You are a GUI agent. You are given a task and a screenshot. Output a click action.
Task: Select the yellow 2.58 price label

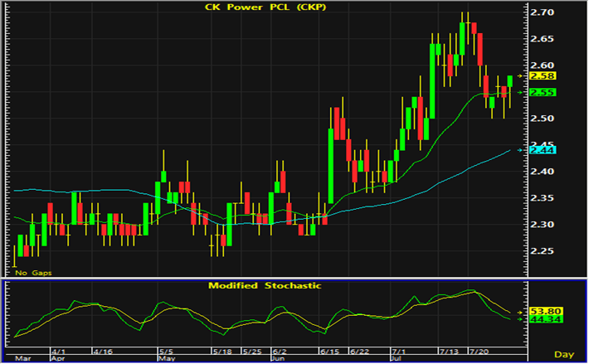pyautogui.click(x=543, y=75)
